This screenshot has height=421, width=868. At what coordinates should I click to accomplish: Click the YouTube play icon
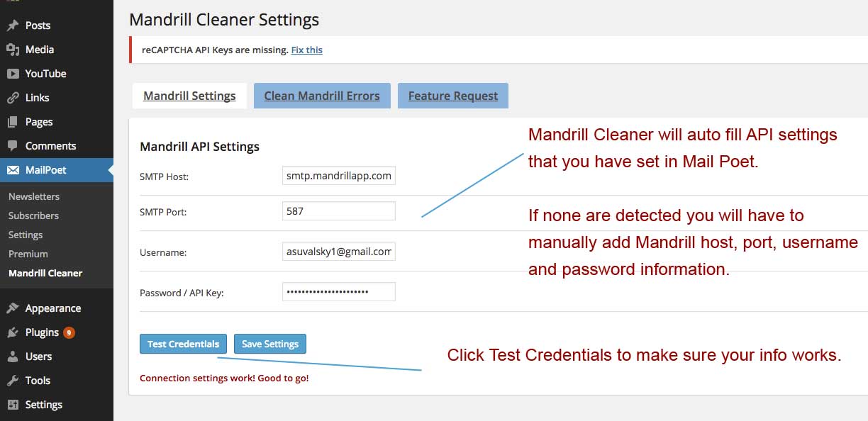pyautogui.click(x=13, y=74)
